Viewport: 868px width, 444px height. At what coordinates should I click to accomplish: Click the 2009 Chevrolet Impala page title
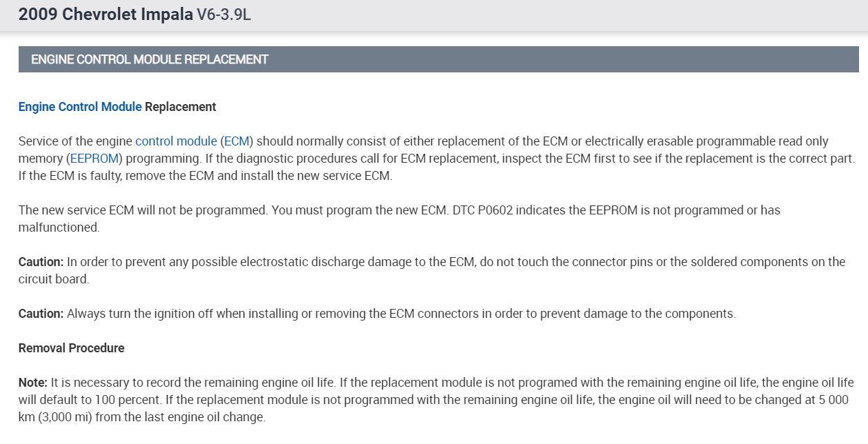(x=106, y=14)
